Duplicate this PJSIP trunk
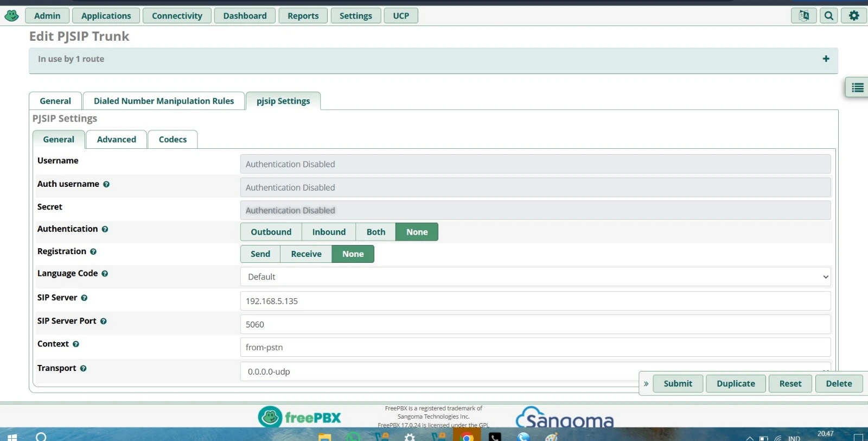This screenshot has width=868, height=441. [x=736, y=383]
